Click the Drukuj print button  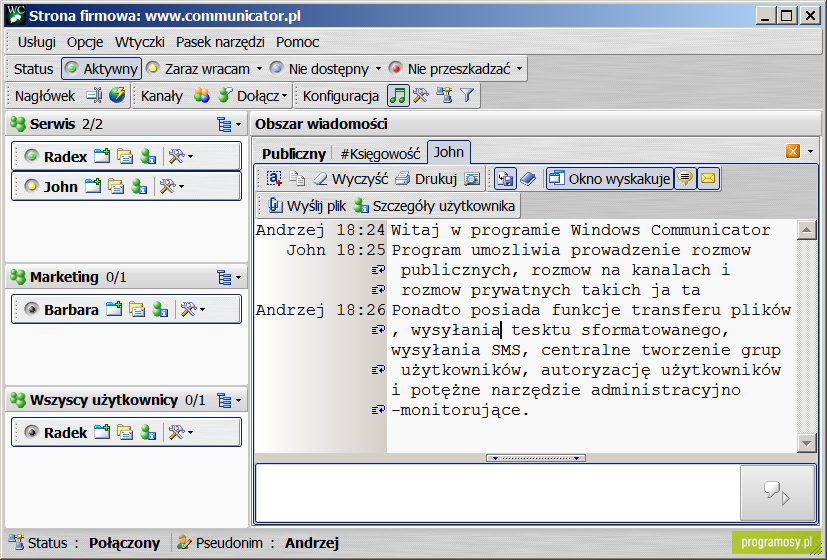pyautogui.click(x=426, y=179)
